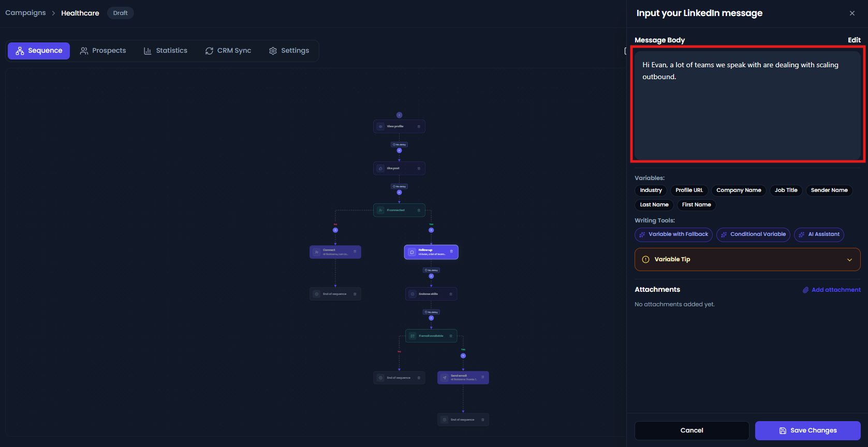Image resolution: width=868 pixels, height=447 pixels.
Task: Click the Like post step's trash icon
Action: point(419,168)
